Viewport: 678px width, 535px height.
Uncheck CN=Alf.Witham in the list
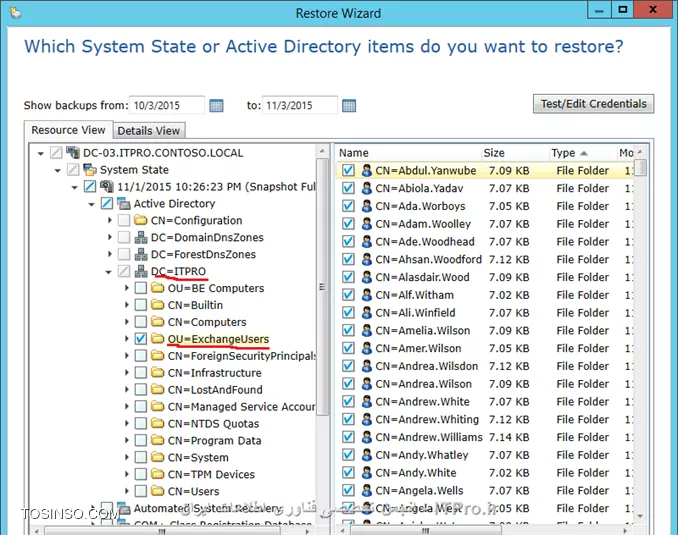click(348, 295)
